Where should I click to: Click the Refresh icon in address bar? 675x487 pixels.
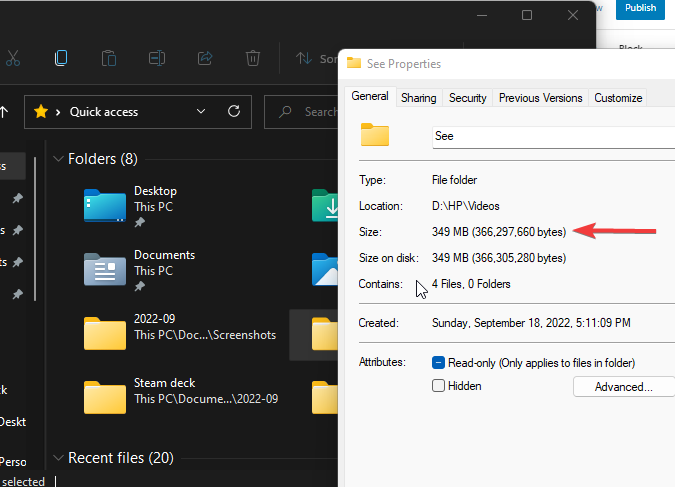coord(234,112)
